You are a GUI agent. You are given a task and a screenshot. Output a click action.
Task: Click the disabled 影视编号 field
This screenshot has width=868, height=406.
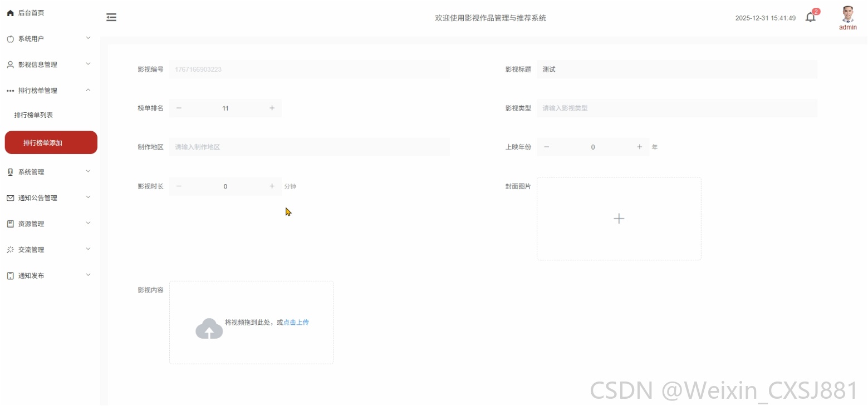(310, 70)
